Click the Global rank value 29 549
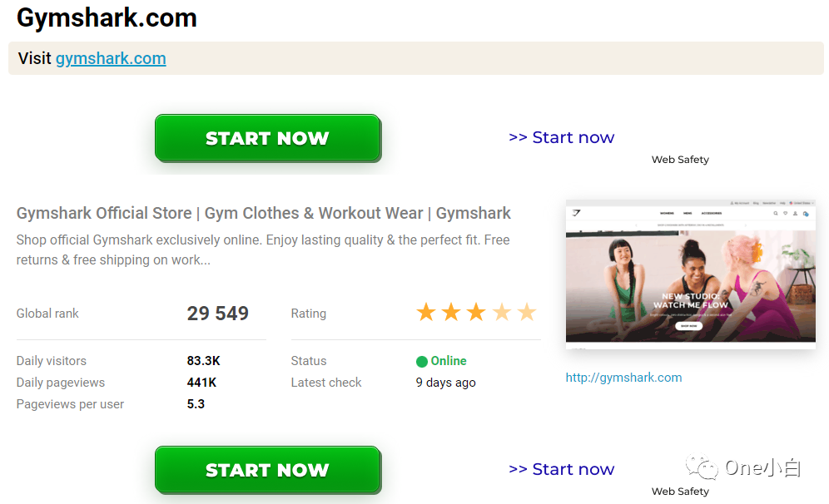Image resolution: width=829 pixels, height=504 pixels. pos(217,314)
